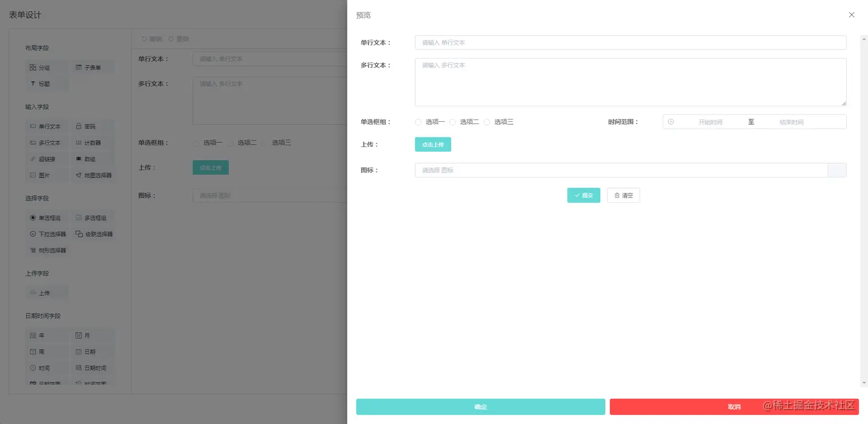Cancel with the red 取消 button
The width and height of the screenshot is (868, 424).
click(x=734, y=407)
